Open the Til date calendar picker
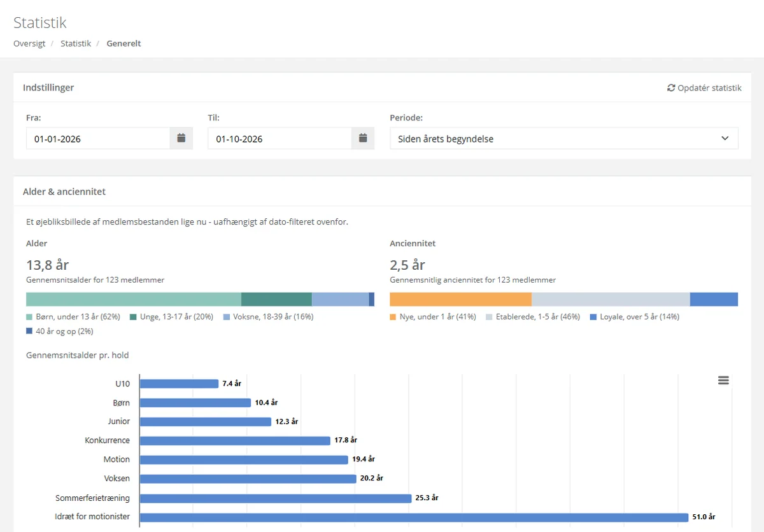 tap(363, 138)
